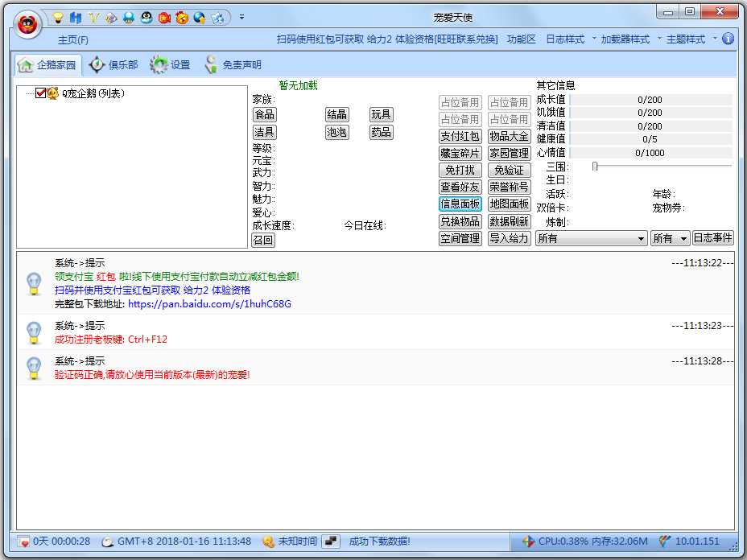Click the 三国 slider handle
The height and width of the screenshot is (560, 747).
[x=595, y=167]
